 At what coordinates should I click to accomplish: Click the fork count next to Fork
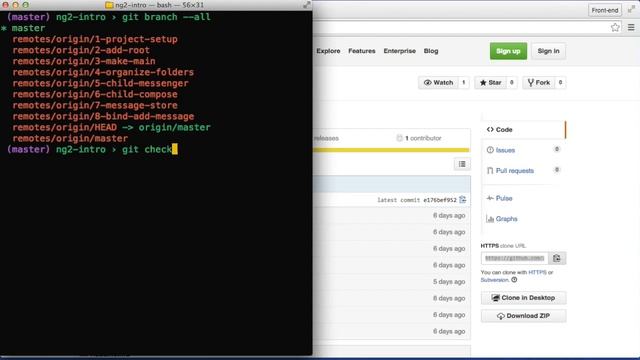point(560,82)
